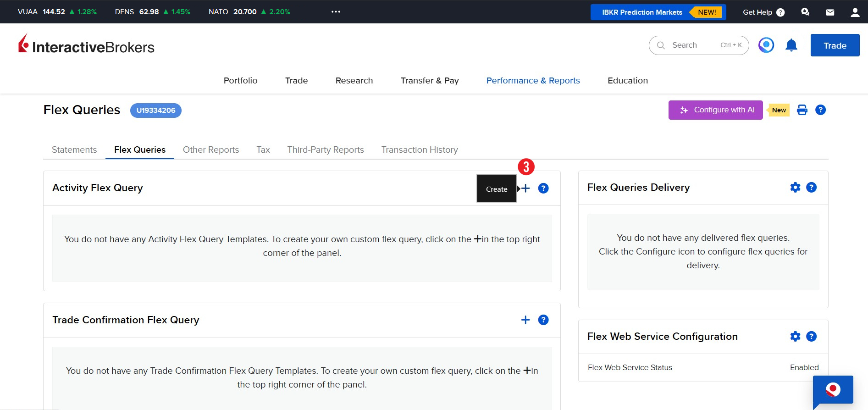Image resolution: width=868 pixels, height=410 pixels.
Task: Click into the Search field
Action: (x=699, y=45)
